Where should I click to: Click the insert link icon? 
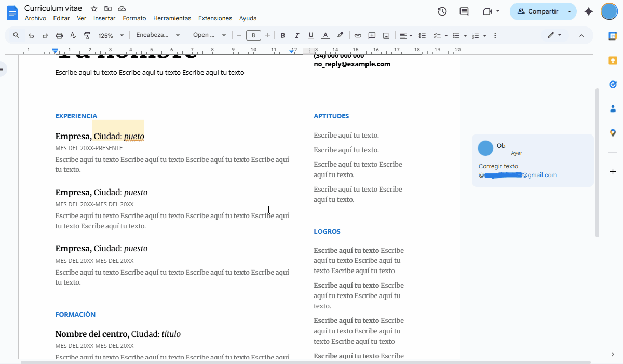coord(358,35)
